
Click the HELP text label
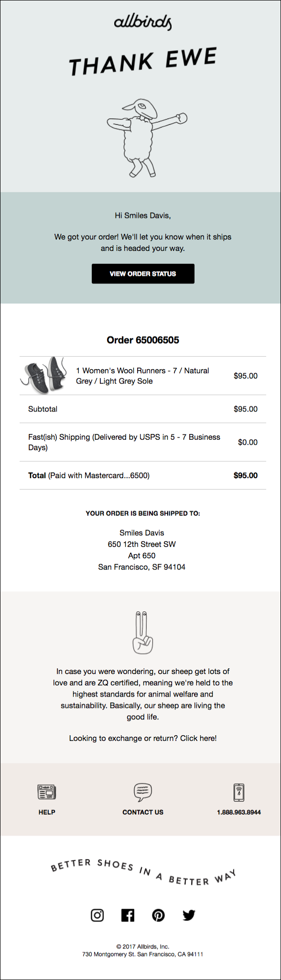(x=46, y=812)
